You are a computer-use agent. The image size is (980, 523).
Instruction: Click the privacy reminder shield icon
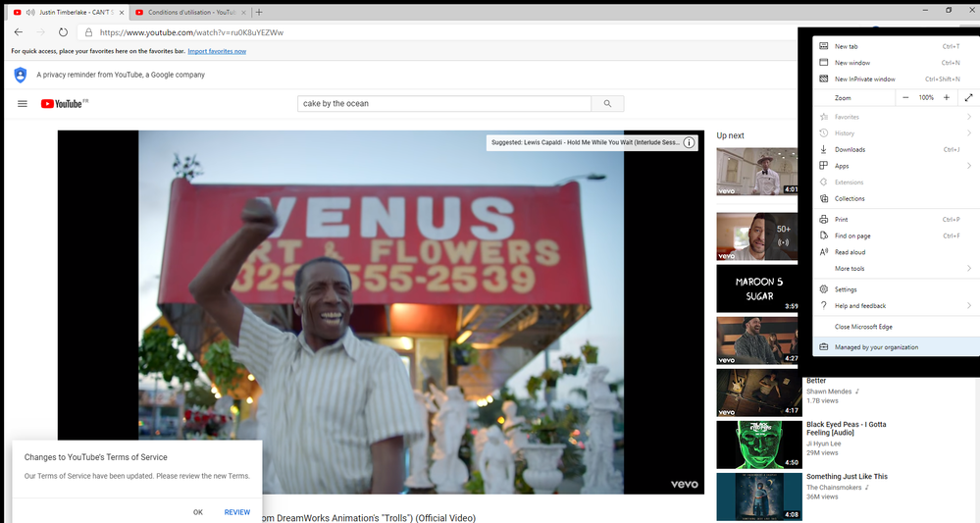[21, 75]
